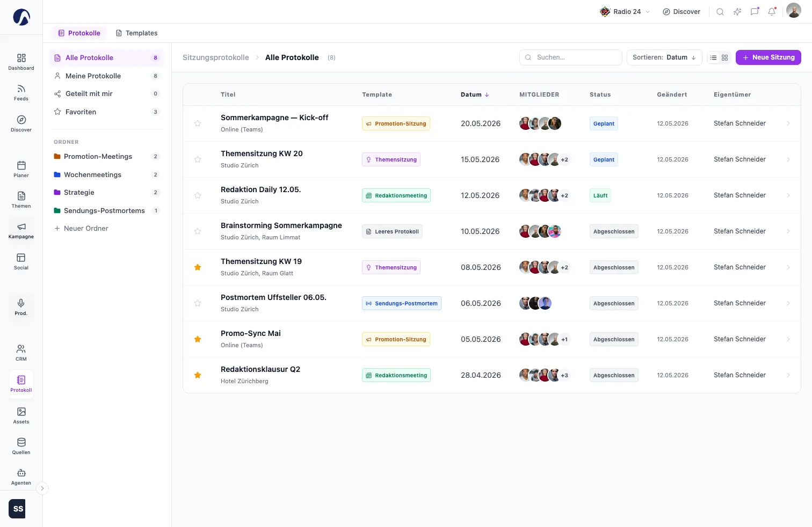Viewport: 812px width, 527px height.
Task: Open Postmortem Uffsteller row chevron
Action: click(788, 303)
